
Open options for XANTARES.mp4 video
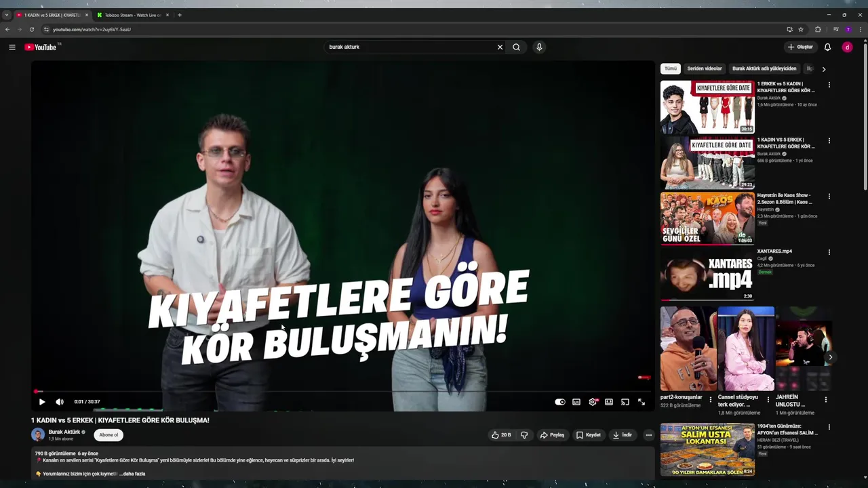(x=829, y=252)
